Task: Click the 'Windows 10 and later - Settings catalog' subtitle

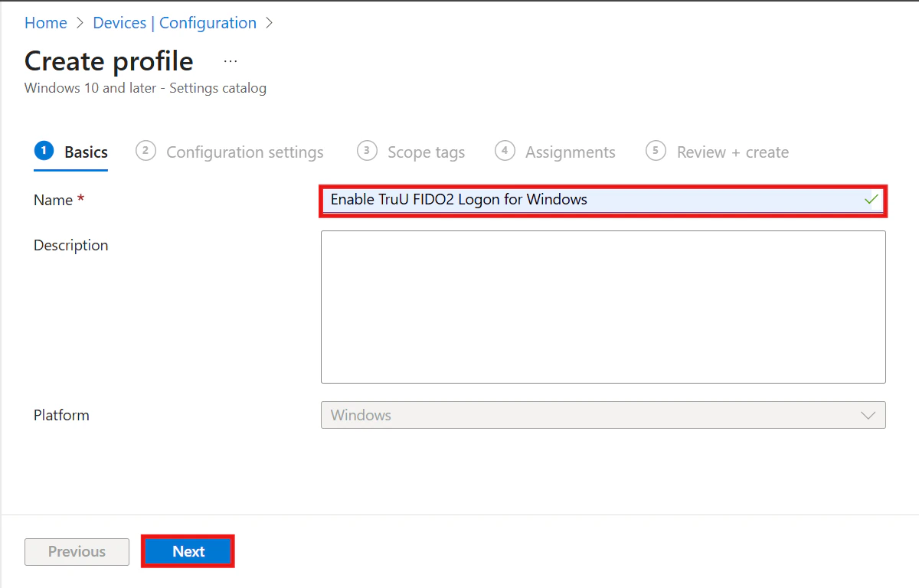Action: coord(146,88)
